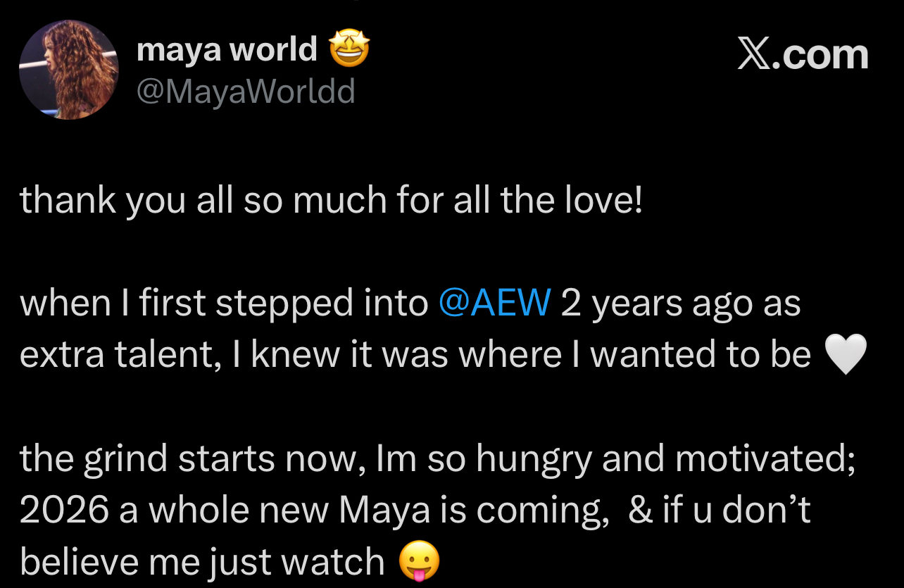The width and height of the screenshot is (904, 588).
Task: Click the "thank you all so much" line
Action: tap(331, 201)
